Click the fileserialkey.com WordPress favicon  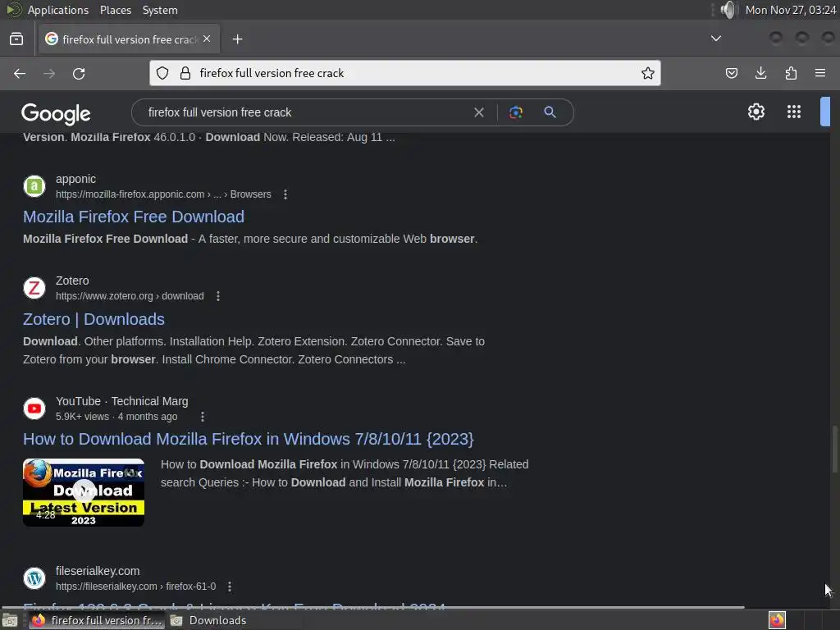(34, 578)
